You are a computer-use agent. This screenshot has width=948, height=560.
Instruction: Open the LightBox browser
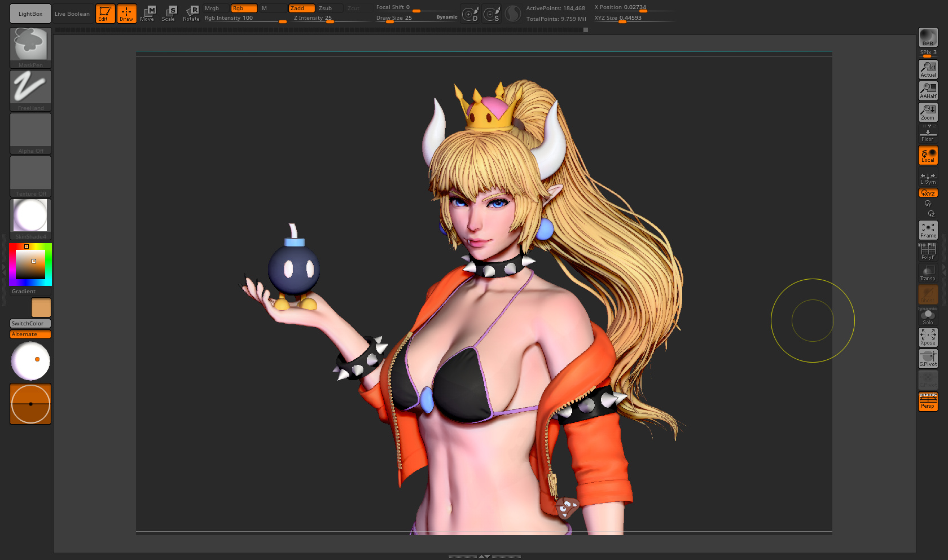coord(30,14)
